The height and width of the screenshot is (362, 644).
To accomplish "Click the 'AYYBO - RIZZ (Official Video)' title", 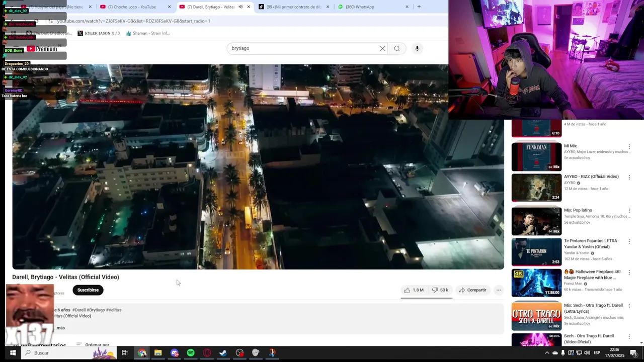I will coord(591,176).
